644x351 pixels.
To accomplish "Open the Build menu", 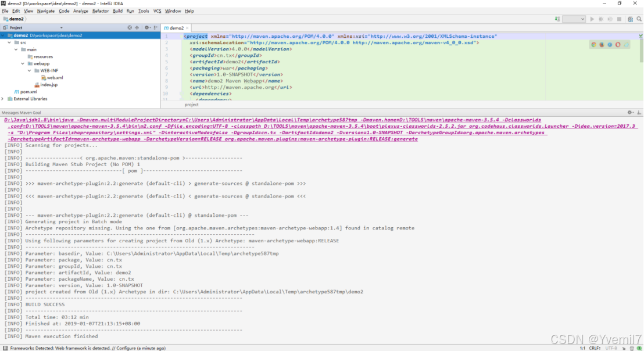I will point(117,11).
